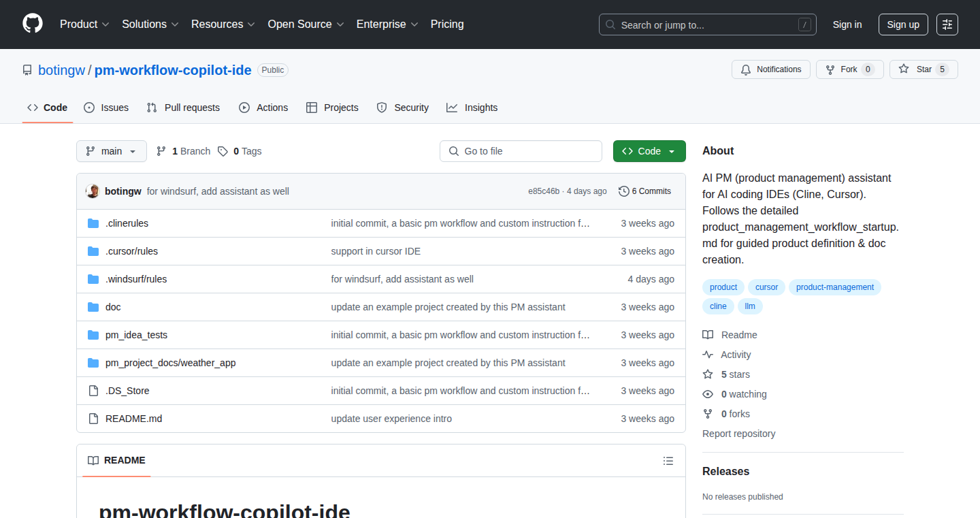Open the GitHub home logo
Screen dimensions: 980x518
33,24
